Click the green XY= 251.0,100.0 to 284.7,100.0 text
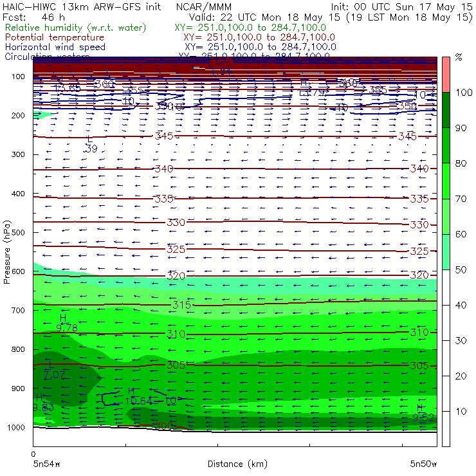Screen dimensions: 476x476 click(250, 28)
